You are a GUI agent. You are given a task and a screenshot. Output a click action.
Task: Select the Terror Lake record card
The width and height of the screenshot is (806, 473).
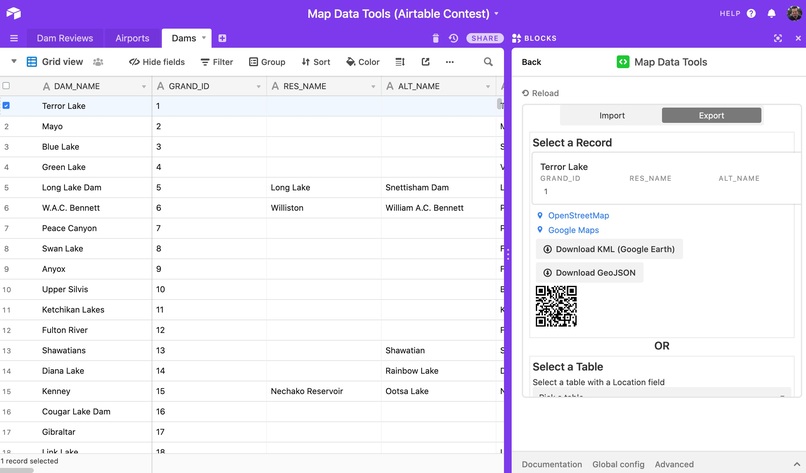point(666,179)
